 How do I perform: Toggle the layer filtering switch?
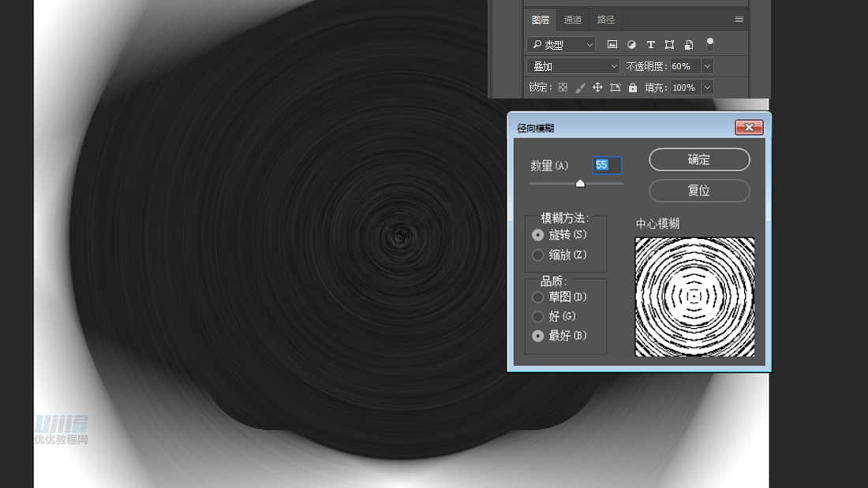coord(709,43)
